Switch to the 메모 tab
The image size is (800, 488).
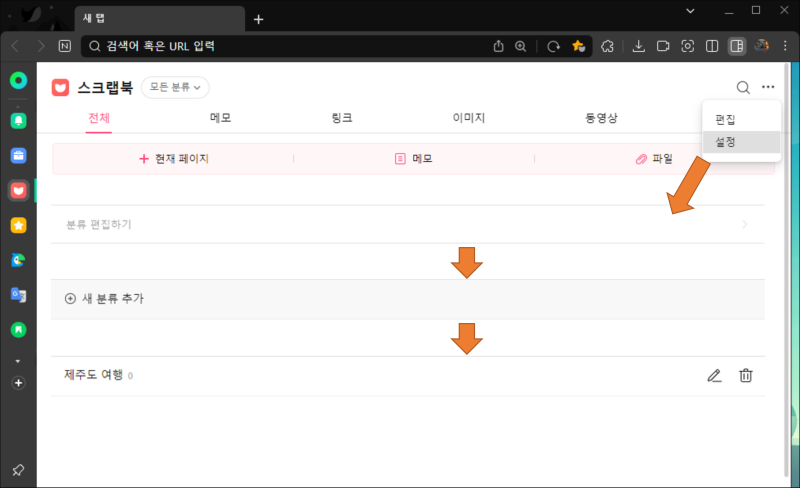pos(220,118)
